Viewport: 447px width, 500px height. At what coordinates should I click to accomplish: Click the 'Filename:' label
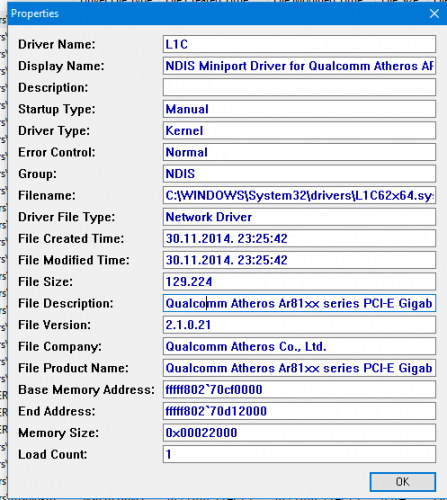47,195
